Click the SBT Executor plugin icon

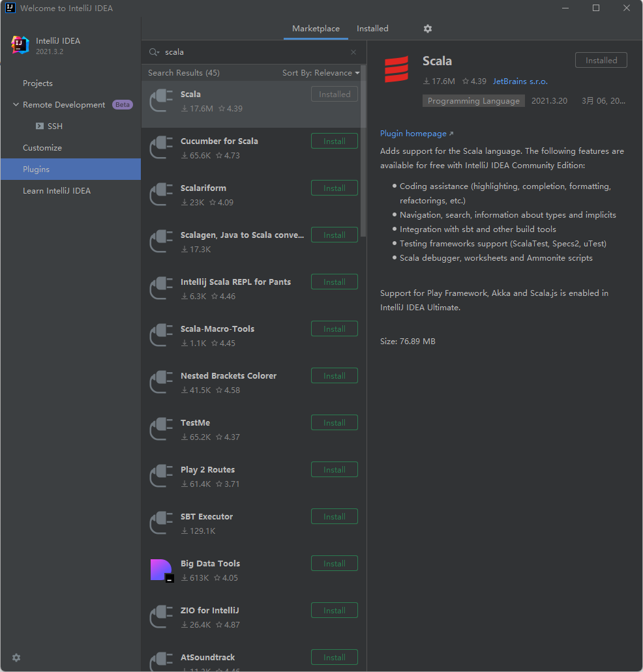pos(161,523)
